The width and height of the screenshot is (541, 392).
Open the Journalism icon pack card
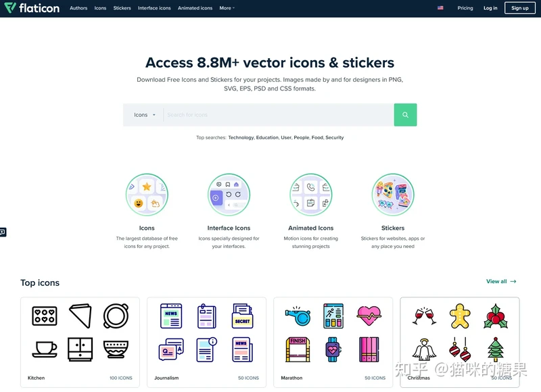coord(207,343)
